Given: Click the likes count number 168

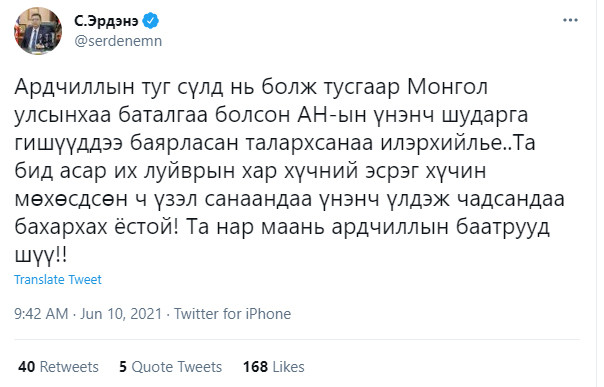Looking at the screenshot, I should click(255, 367).
